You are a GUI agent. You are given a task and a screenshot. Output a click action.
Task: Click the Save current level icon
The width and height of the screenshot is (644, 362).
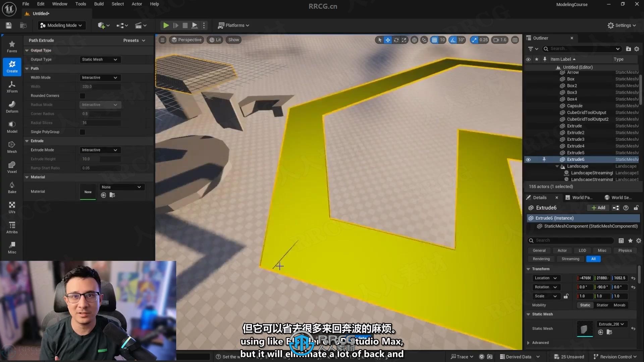9,25
